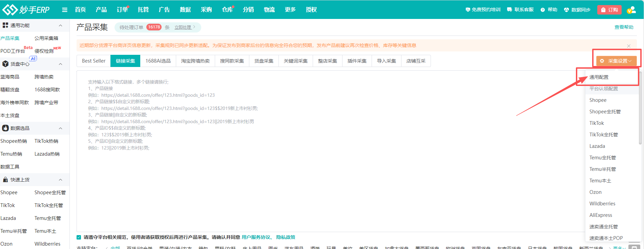The width and height of the screenshot is (644, 249).
Task: Open 广告 in the top navigation
Action: [x=164, y=10]
